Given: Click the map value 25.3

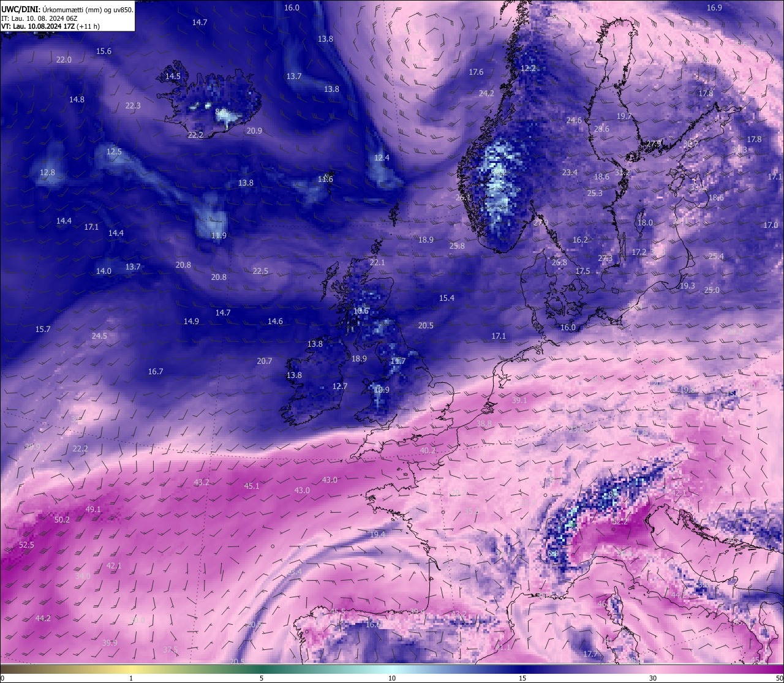Looking at the screenshot, I should pos(595,194).
